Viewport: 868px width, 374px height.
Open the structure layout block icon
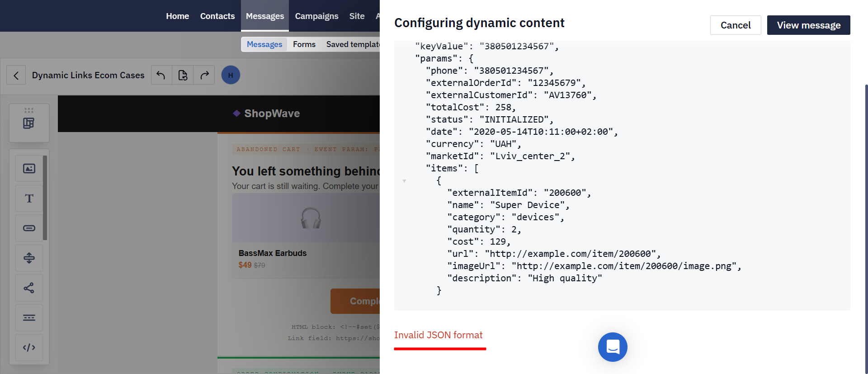[29, 123]
